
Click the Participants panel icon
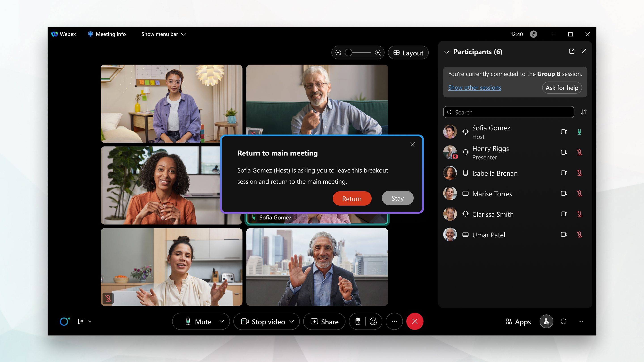point(545,321)
